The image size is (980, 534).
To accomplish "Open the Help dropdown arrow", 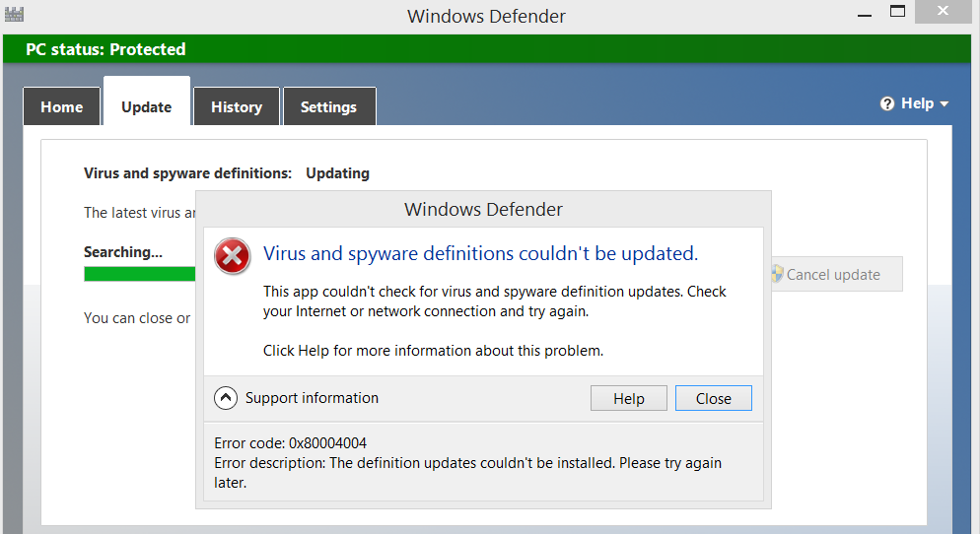I will coord(944,104).
